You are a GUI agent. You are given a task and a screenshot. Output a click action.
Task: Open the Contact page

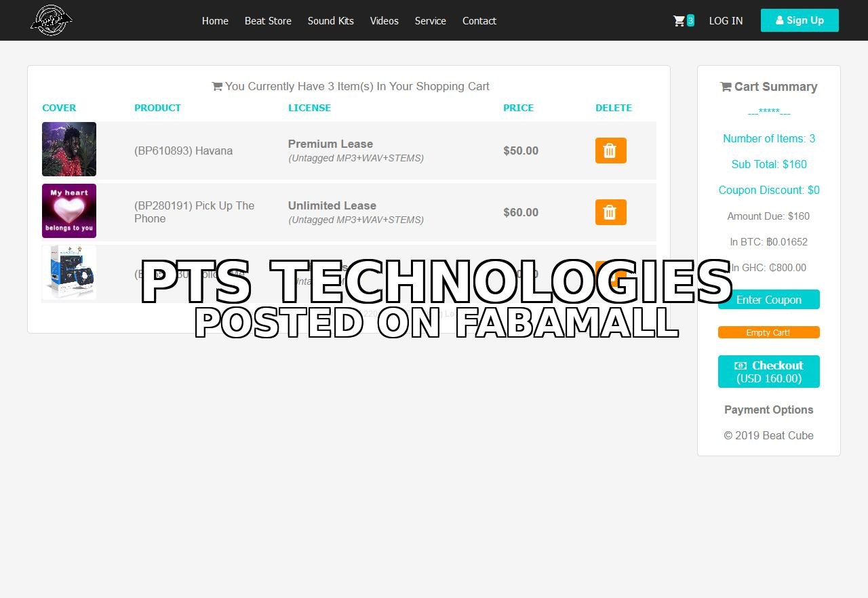[x=479, y=21]
